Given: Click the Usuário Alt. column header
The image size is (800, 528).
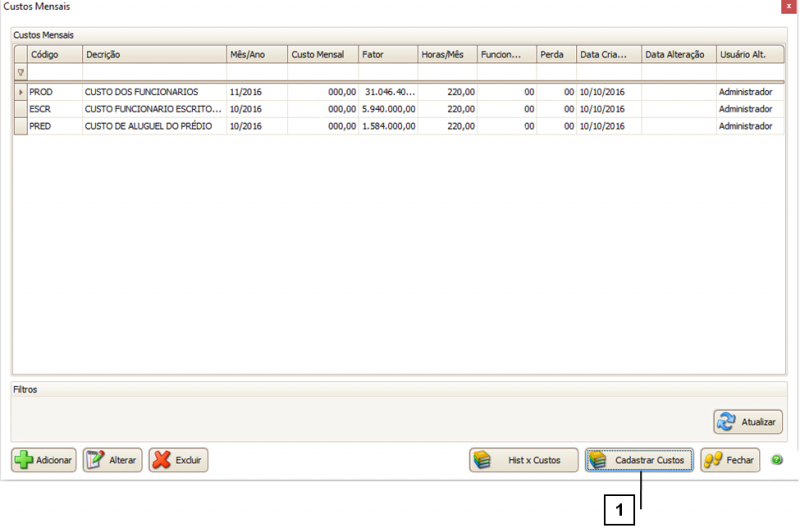Looking at the screenshot, I should pyautogui.click(x=748, y=54).
